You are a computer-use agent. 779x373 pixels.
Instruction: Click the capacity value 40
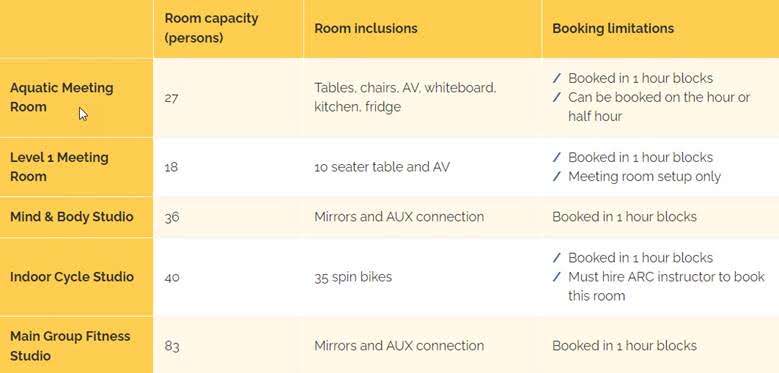point(172,277)
